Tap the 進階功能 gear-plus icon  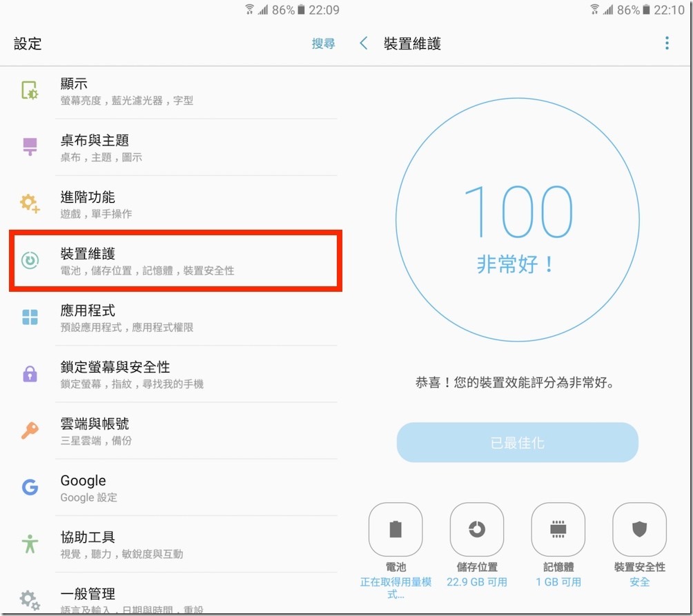[x=30, y=203]
